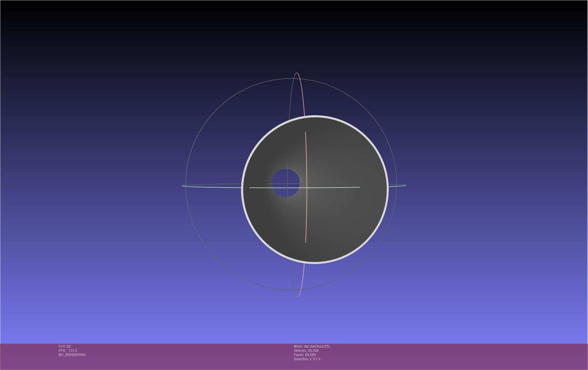The image size is (588, 370).
Task: Click the purple info bar background
Action: (x=449, y=357)
